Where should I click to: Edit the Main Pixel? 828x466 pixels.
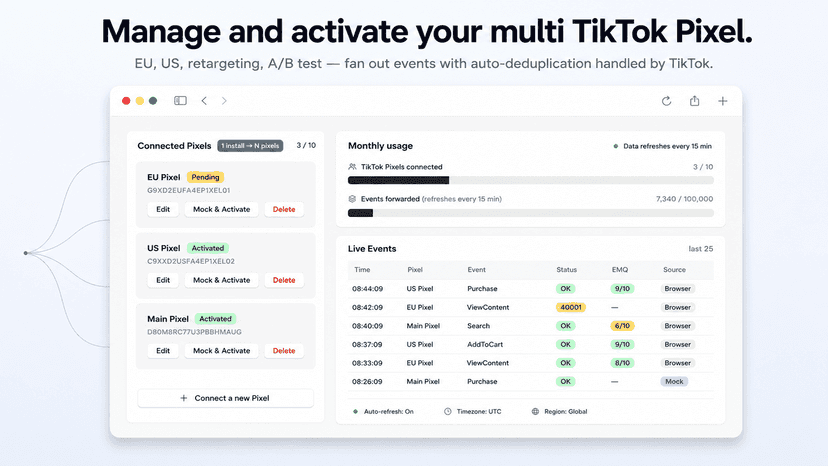pyautogui.click(x=163, y=351)
